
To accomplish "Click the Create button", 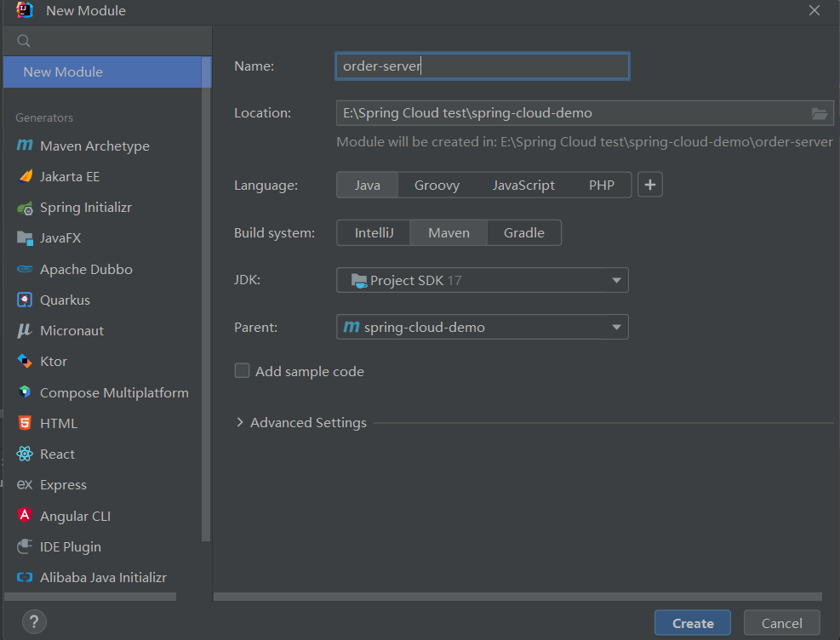I will point(693,623).
